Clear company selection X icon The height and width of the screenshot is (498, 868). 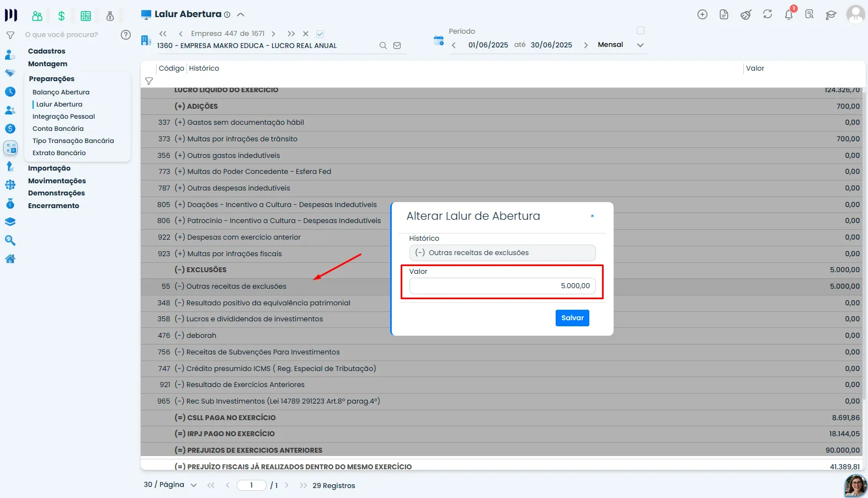(306, 34)
